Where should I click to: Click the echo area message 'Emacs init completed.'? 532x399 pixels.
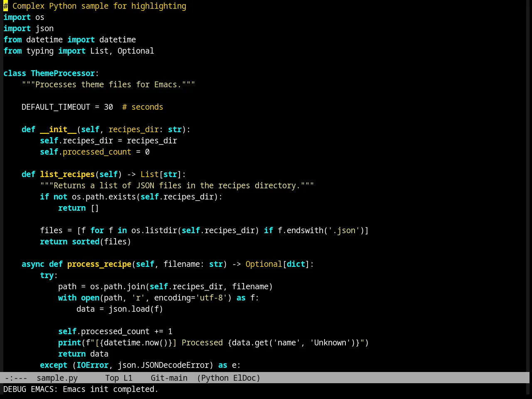[111, 389]
